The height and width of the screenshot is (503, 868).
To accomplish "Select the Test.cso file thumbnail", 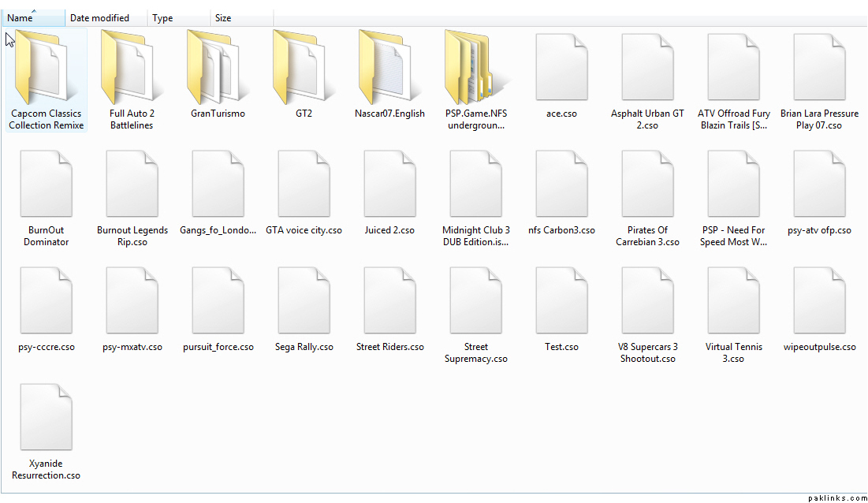I will (x=561, y=300).
